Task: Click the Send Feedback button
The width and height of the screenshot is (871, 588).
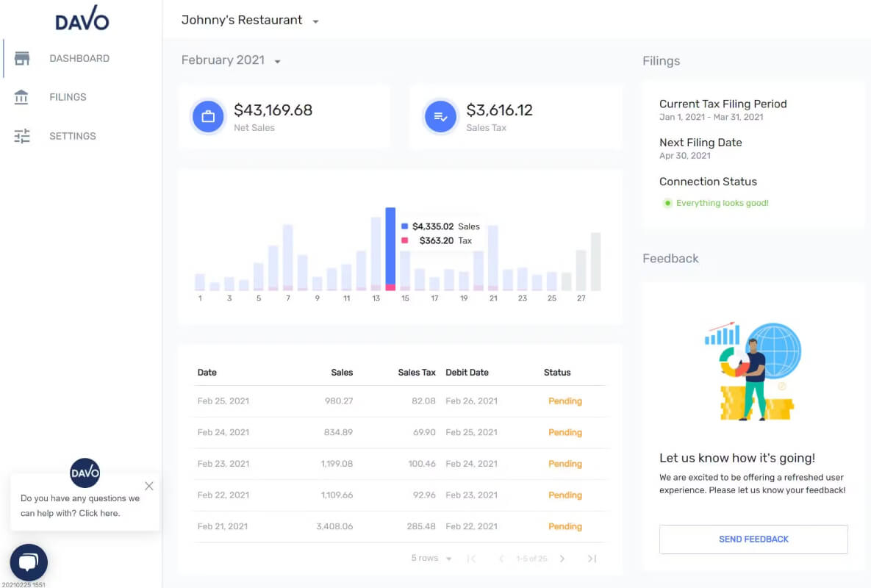Action: pyautogui.click(x=753, y=539)
